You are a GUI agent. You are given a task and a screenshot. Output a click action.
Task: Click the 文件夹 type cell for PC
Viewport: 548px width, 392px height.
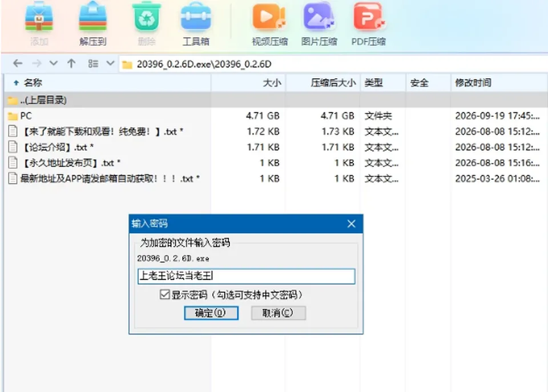click(x=378, y=116)
